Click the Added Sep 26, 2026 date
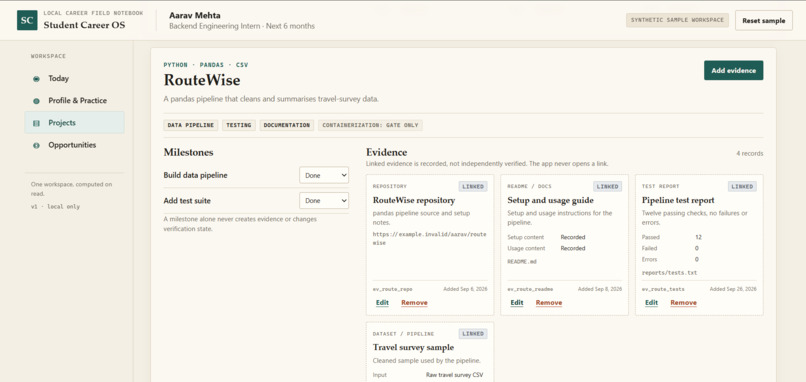This screenshot has height=382, width=806. tap(733, 289)
